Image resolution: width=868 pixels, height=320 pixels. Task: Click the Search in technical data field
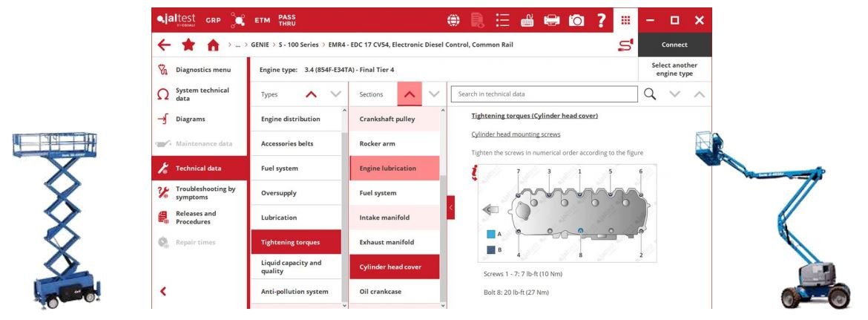(544, 94)
